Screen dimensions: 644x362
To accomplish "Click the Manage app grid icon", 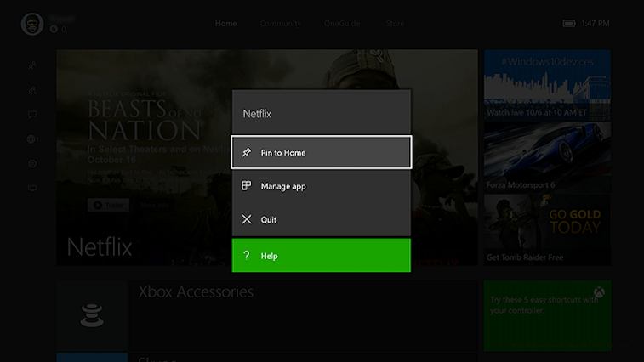I will (x=247, y=186).
